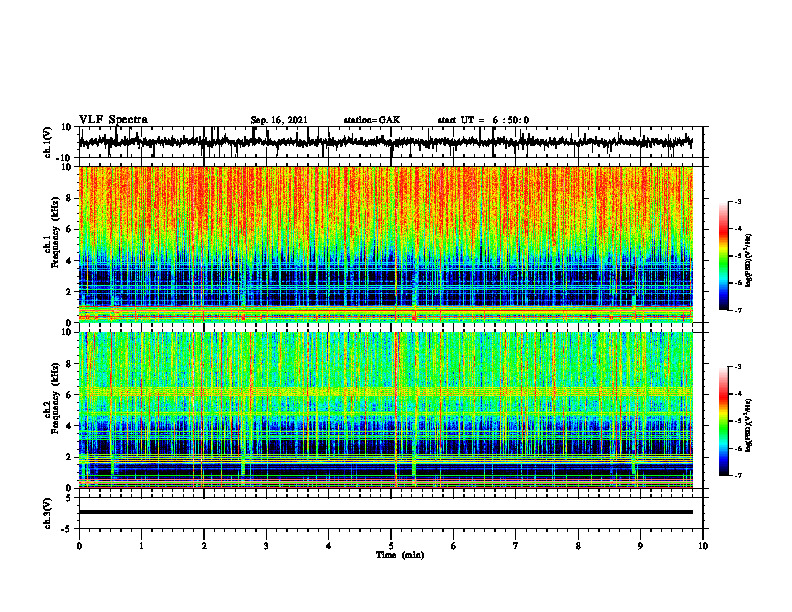Image resolution: width=792 pixels, height=612 pixels.
Task: Click the ch.1 PSD color scale bar
Action: [724, 256]
